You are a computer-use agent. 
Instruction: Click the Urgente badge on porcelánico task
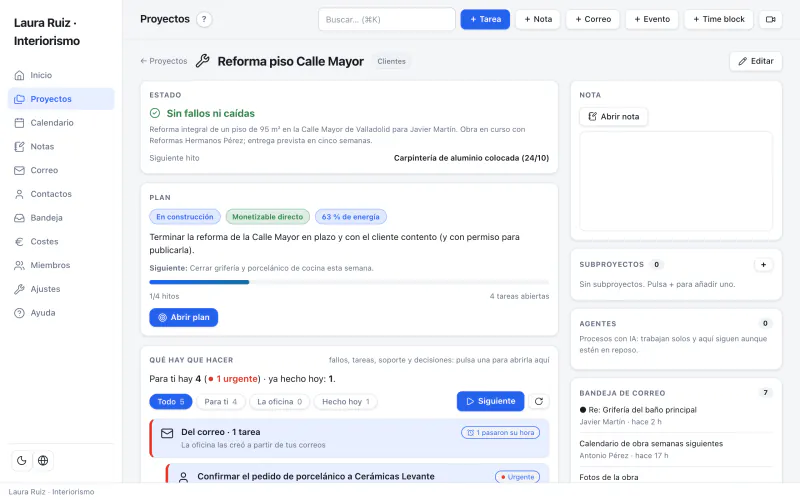pos(517,478)
